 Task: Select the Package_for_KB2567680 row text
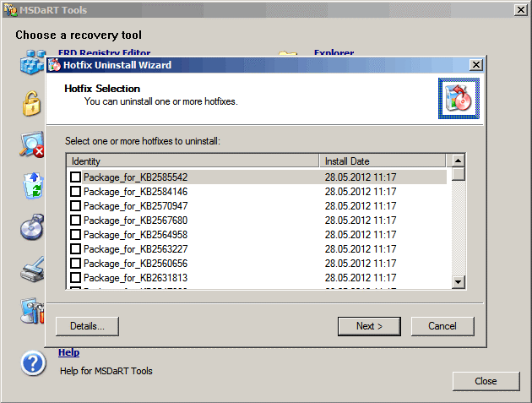coord(135,221)
